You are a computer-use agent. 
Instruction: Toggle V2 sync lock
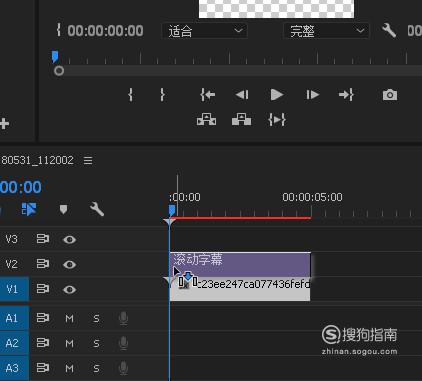pos(43,264)
